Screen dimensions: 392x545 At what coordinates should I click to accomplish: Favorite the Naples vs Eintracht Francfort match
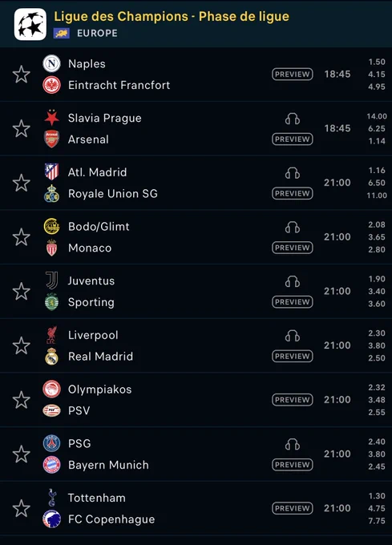click(21, 75)
